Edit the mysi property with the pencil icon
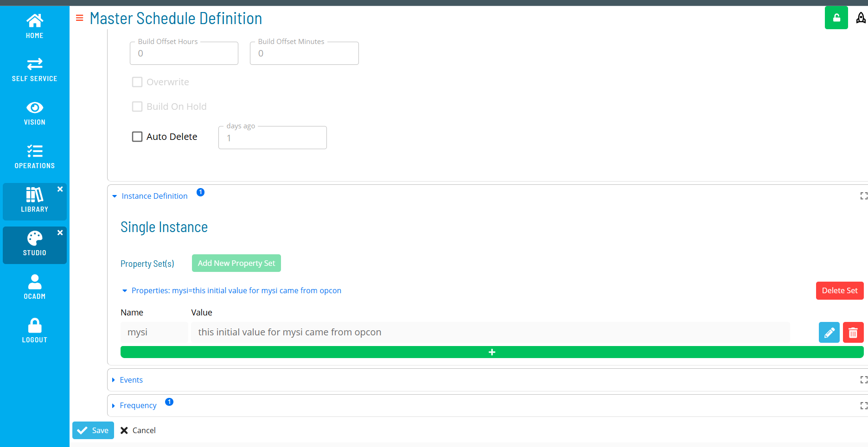 pos(829,332)
